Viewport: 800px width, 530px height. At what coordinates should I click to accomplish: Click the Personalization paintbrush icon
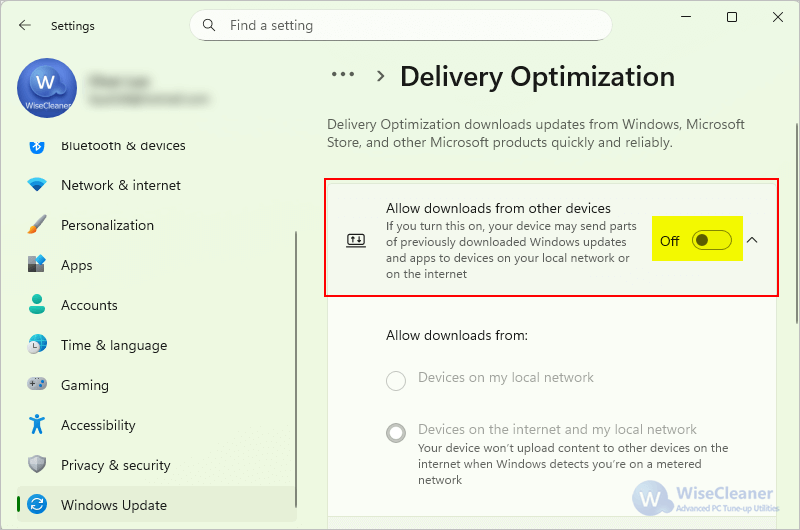pyautogui.click(x=37, y=224)
